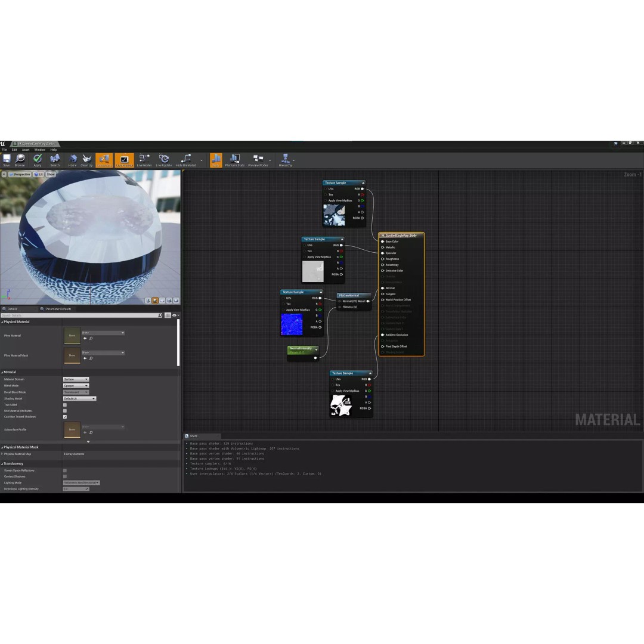644x644 pixels.
Task: Open the Edit menu
Action: [14, 150]
